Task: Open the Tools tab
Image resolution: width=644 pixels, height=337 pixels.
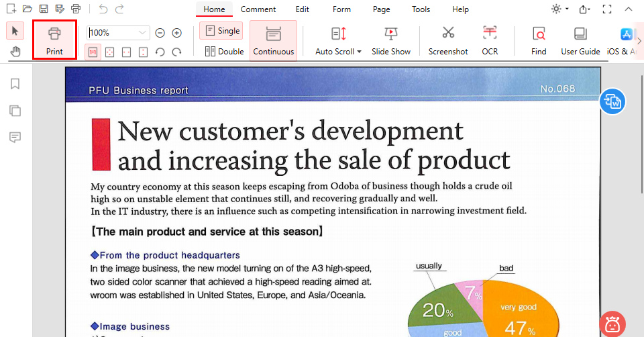Action: (x=421, y=9)
